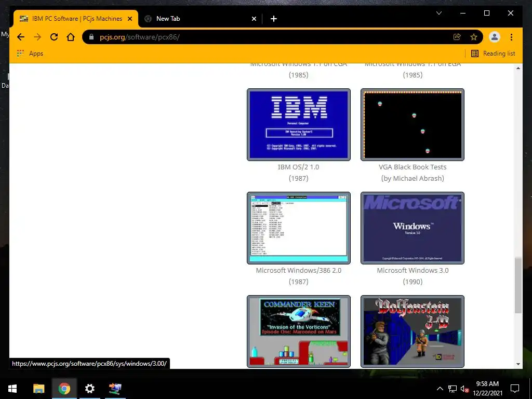Click the Chrome icon in the taskbar

(x=64, y=389)
